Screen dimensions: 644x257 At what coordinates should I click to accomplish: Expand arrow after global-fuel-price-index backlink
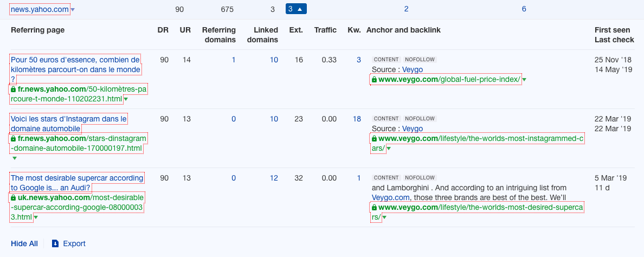(524, 80)
